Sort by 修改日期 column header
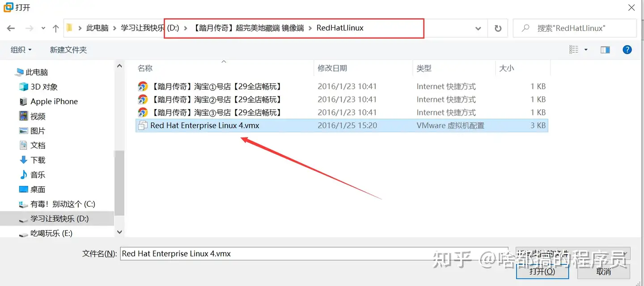The image size is (644, 286). [332, 68]
